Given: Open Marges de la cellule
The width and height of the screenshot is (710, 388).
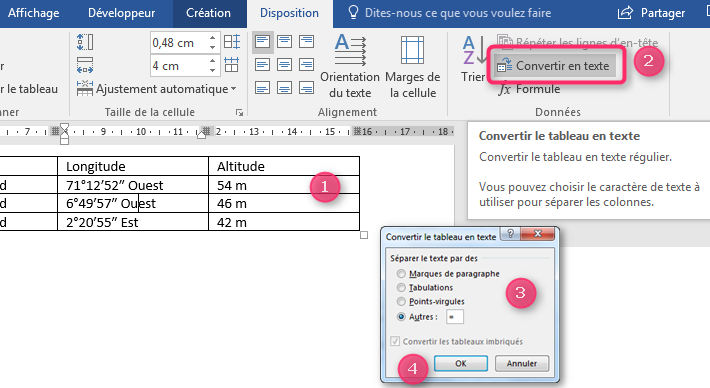Looking at the screenshot, I should tap(413, 67).
